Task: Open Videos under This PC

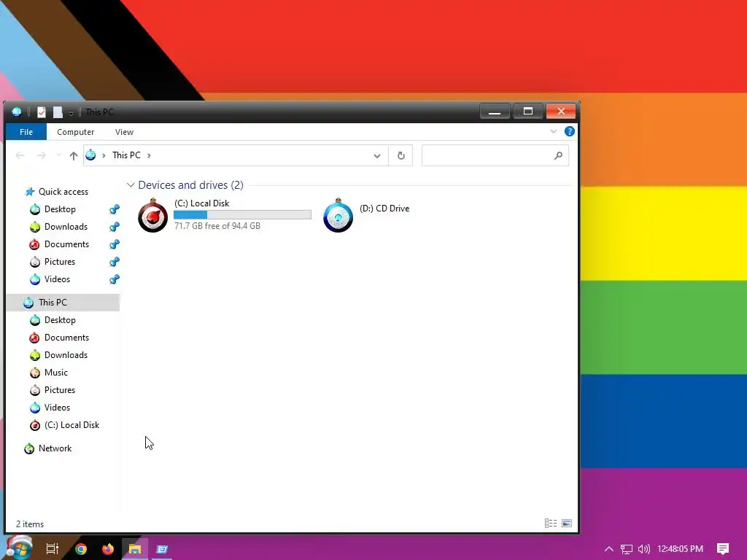Action: [x=57, y=408]
